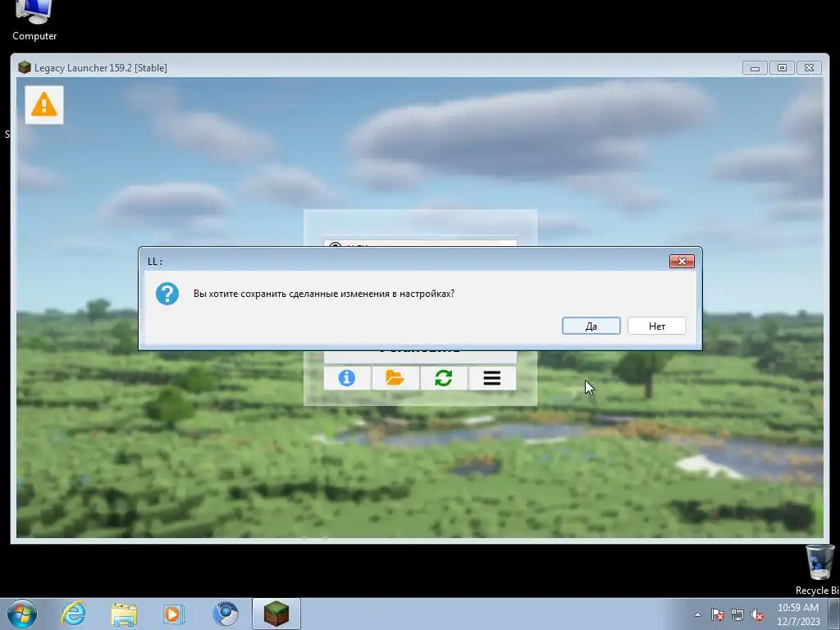Click the Show Desktop strip beside the clock
Image resolution: width=840 pixels, height=630 pixels.
click(834, 614)
